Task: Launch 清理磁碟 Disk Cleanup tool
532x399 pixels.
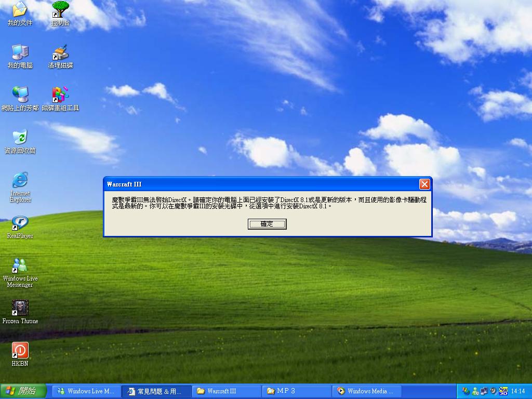Action: 60,52
